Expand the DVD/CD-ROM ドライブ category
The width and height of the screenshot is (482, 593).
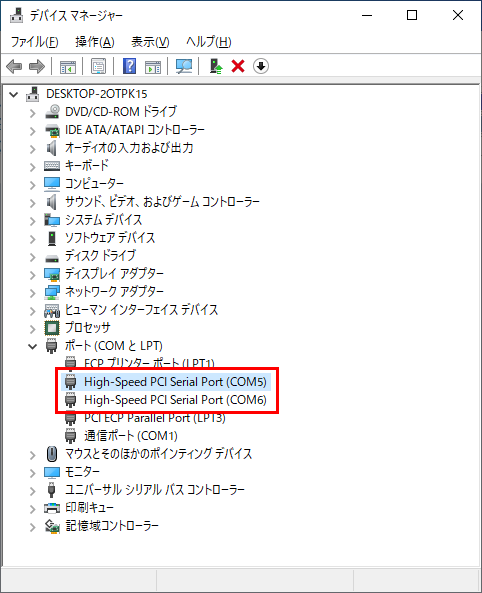click(33, 113)
